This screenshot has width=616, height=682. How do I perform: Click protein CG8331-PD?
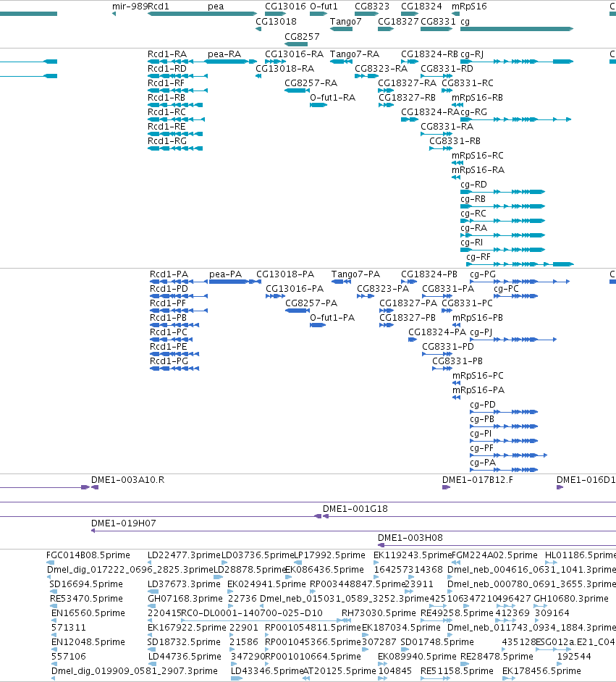pyautogui.click(x=448, y=347)
